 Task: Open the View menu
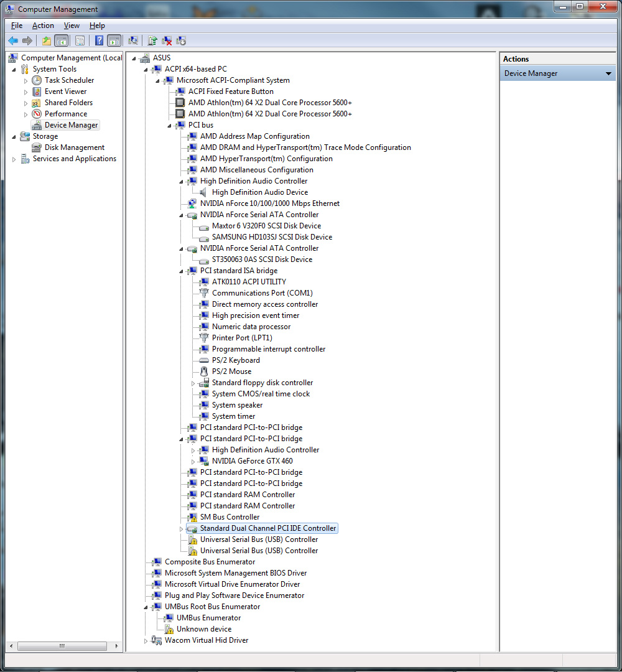tap(72, 26)
